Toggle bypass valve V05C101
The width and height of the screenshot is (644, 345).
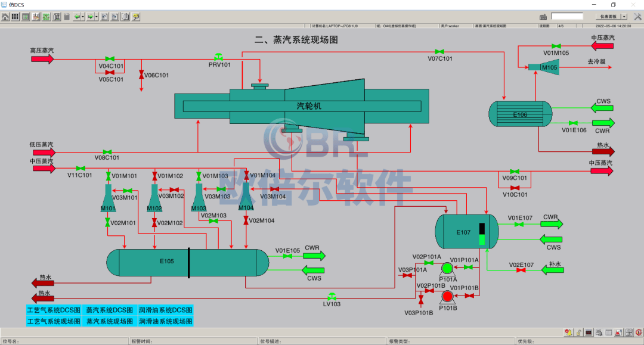click(x=110, y=73)
